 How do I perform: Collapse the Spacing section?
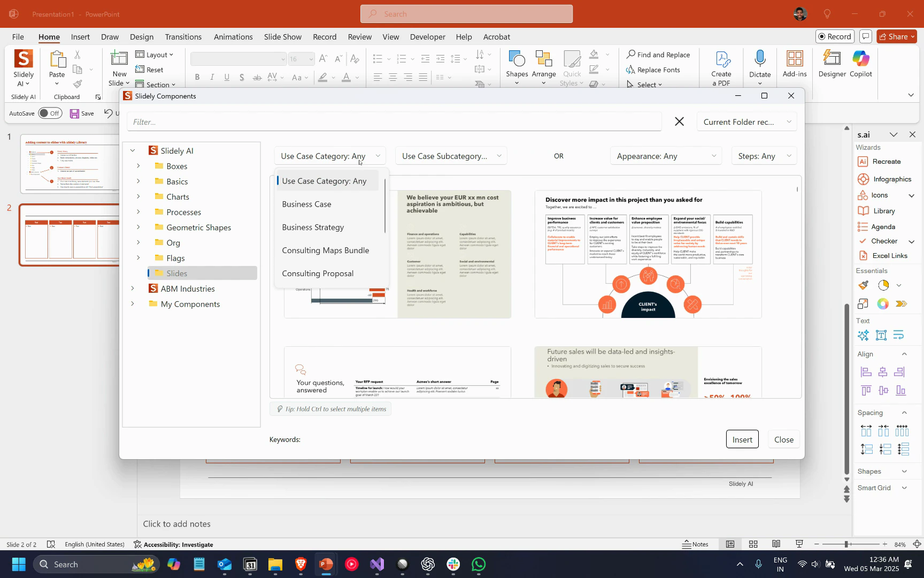click(x=904, y=413)
